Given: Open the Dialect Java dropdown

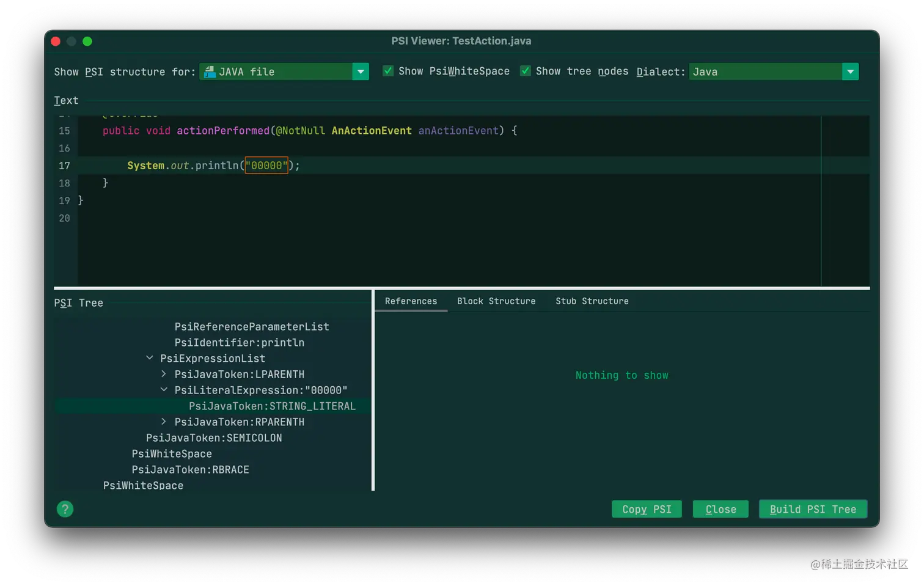Looking at the screenshot, I should tap(850, 71).
